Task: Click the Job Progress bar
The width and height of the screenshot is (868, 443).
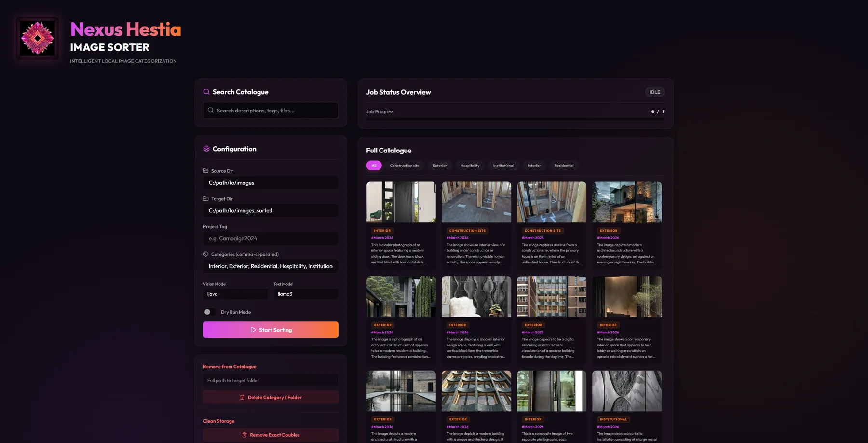Action: click(515, 119)
